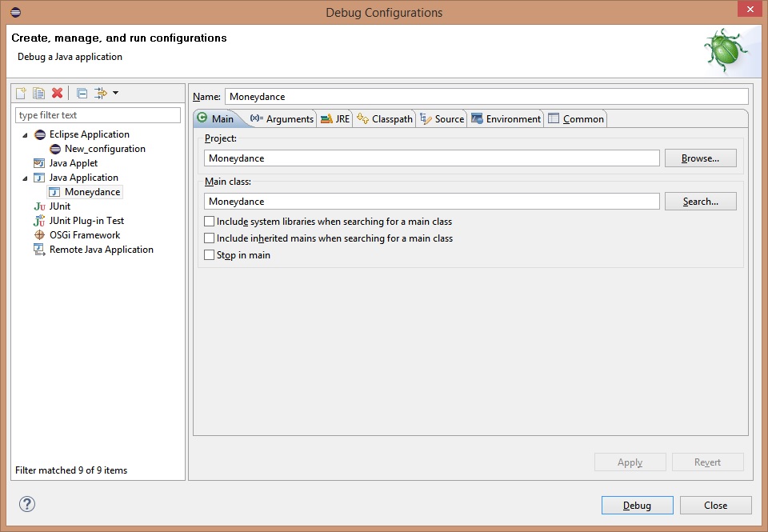Screen dimensions: 768x532
Task: Select the Remote Java Application entry
Action: (x=102, y=250)
